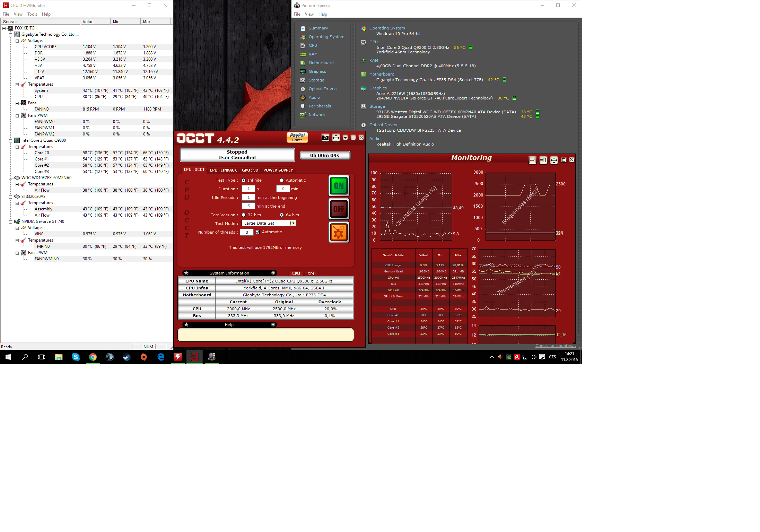Image resolution: width=760 pixels, height=532 pixels.
Task: Click the red OFF stop test button
Action: click(339, 209)
